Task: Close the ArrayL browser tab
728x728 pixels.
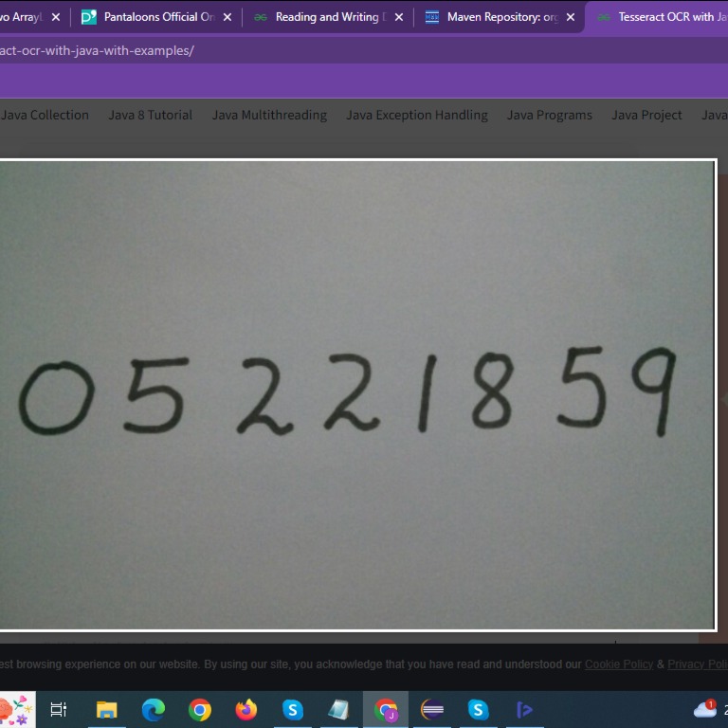Action: 56,17
